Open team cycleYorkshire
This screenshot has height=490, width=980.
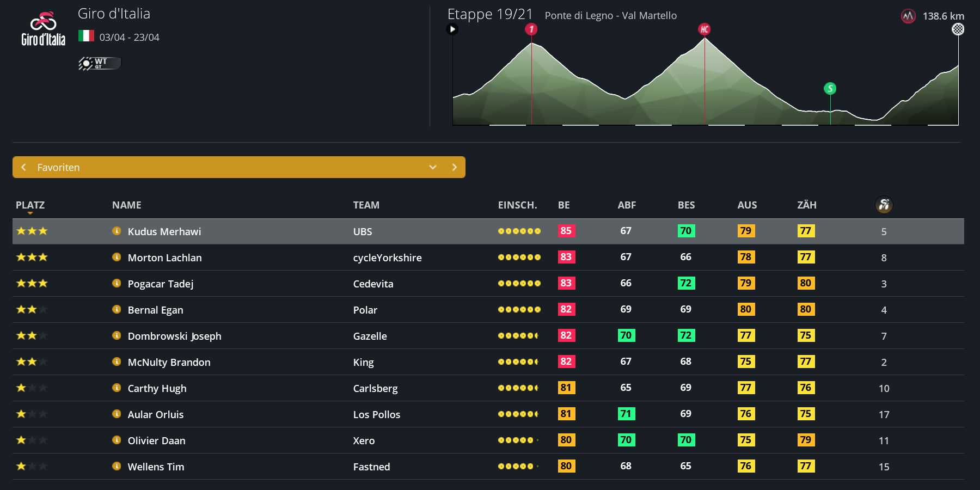[x=387, y=258]
